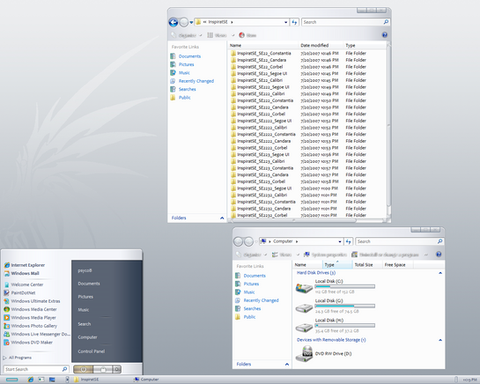This screenshot has height=384, width=480.
Task: Click the Start button on taskbar
Action: tap(12, 379)
